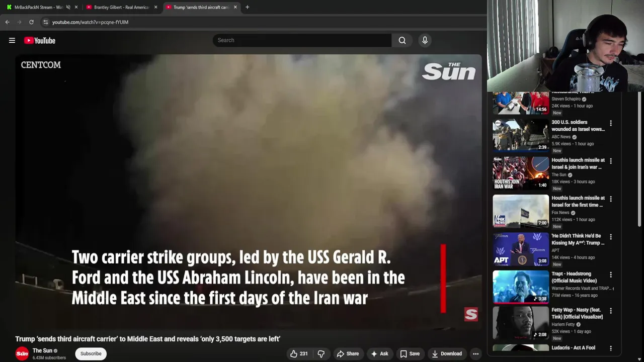
Task: Click the search magnifier button
Action: pos(402,40)
